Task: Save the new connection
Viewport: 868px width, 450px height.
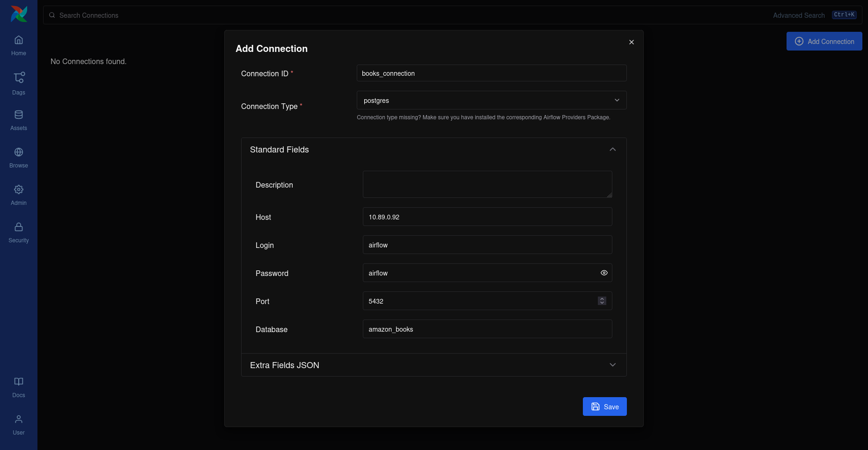Action: point(604,406)
